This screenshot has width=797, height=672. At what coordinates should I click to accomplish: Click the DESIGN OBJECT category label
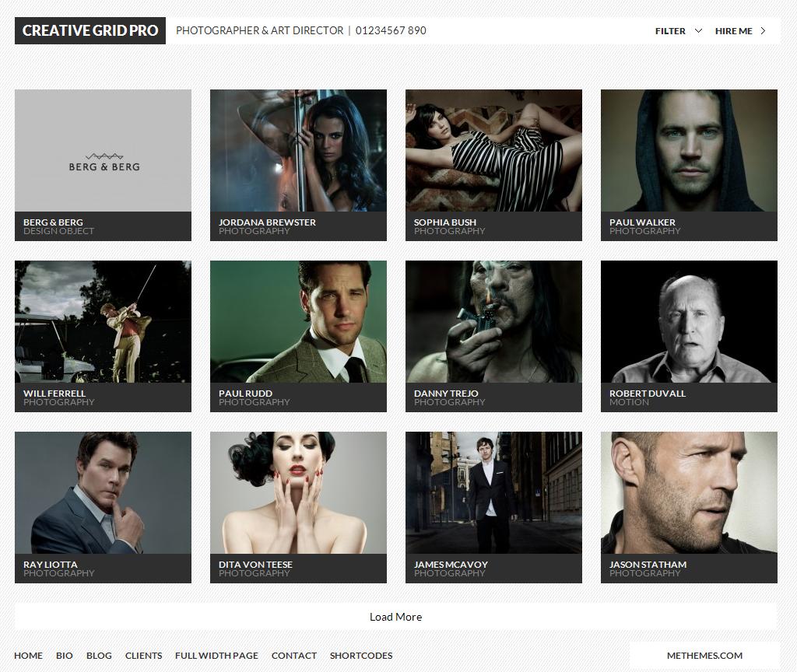58,231
